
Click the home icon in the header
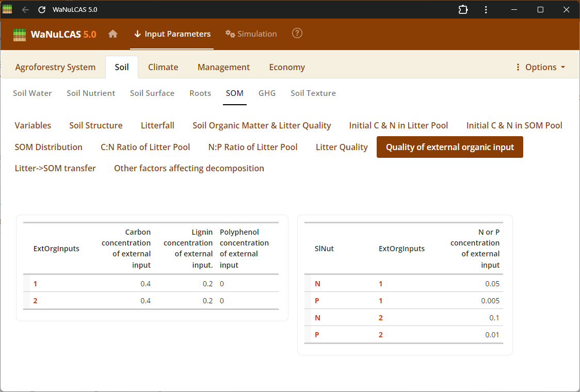113,34
